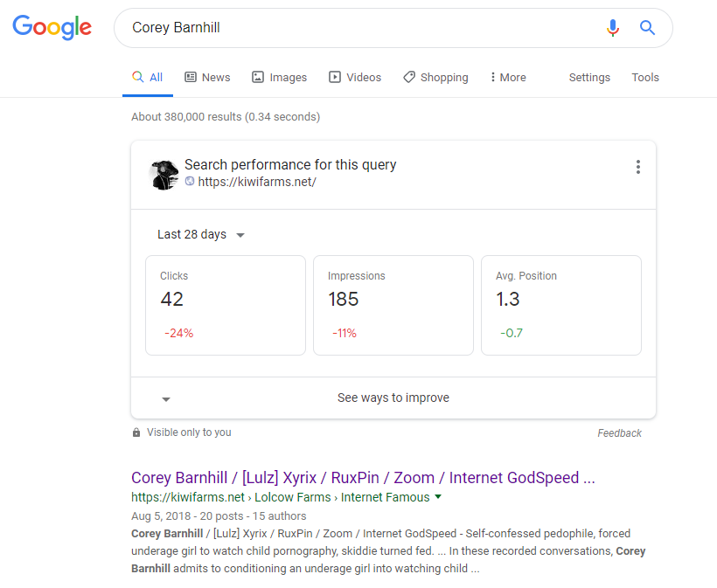The width and height of the screenshot is (717, 588).
Task: Click the green result URL breadcrumb
Action: tap(281, 497)
